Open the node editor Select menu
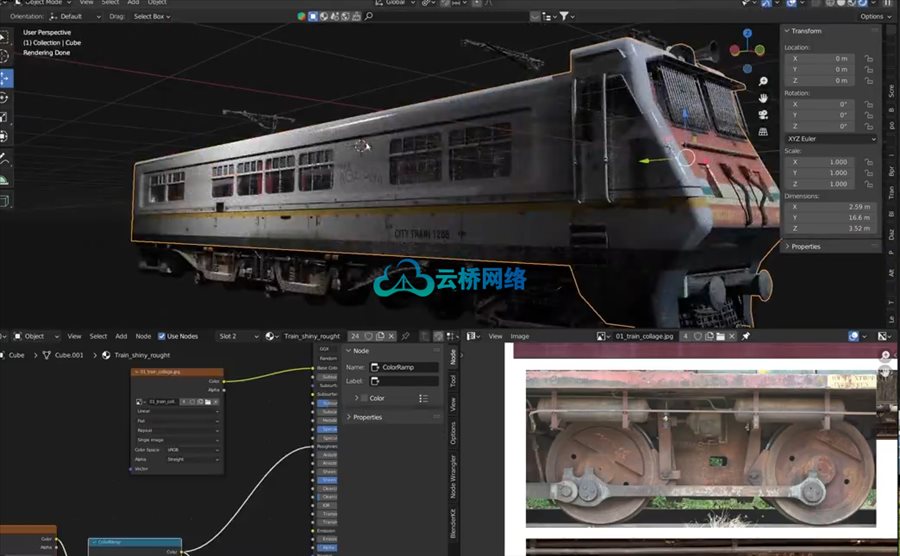Screen dimensions: 900x556 tap(98, 336)
